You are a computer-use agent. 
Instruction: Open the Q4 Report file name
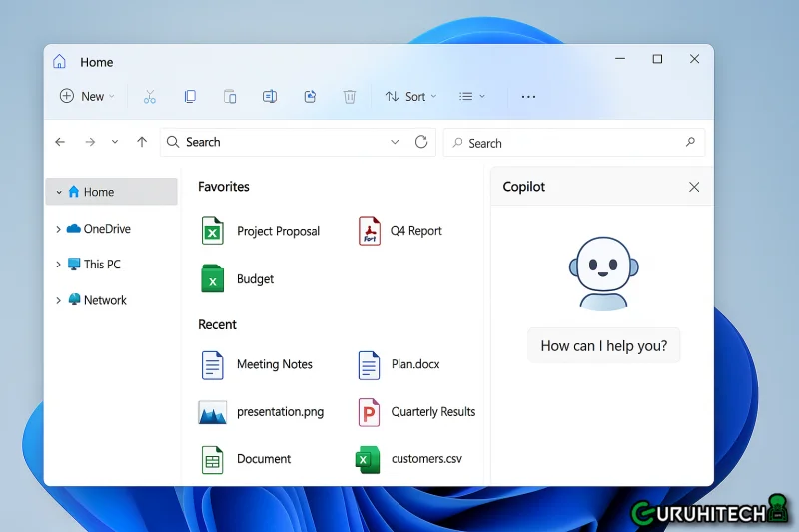415,231
